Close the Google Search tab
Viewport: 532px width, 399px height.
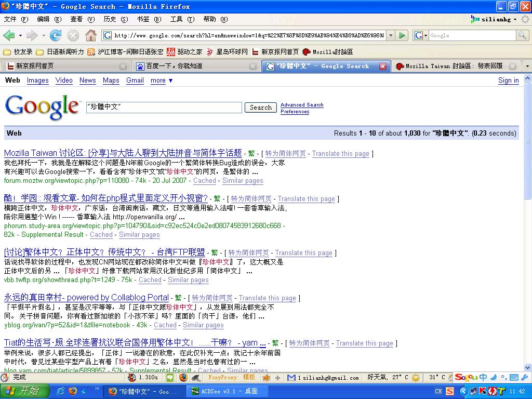[383, 66]
